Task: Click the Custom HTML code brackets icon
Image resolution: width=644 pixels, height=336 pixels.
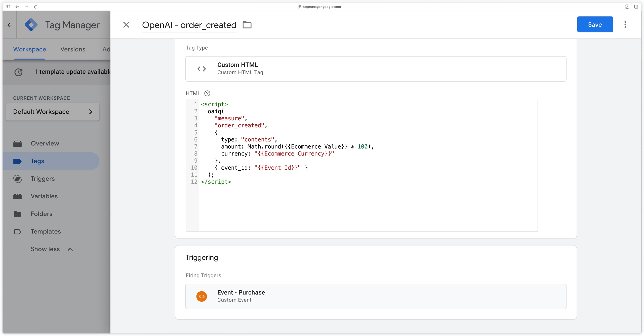Action: point(202,69)
